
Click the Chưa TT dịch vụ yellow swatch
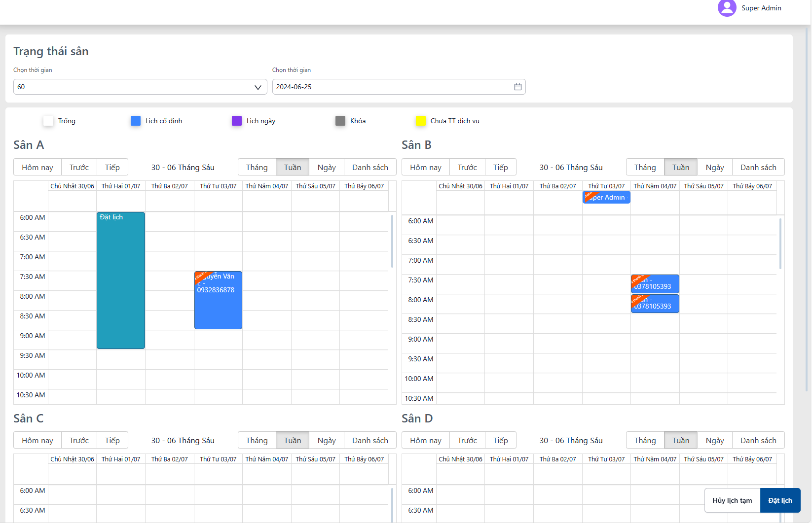pos(421,121)
